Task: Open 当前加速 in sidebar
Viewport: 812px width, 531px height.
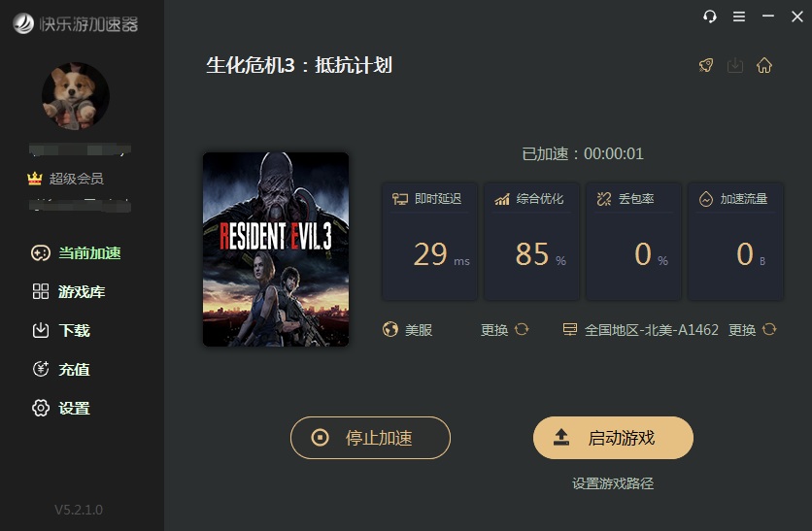Action: point(76,253)
